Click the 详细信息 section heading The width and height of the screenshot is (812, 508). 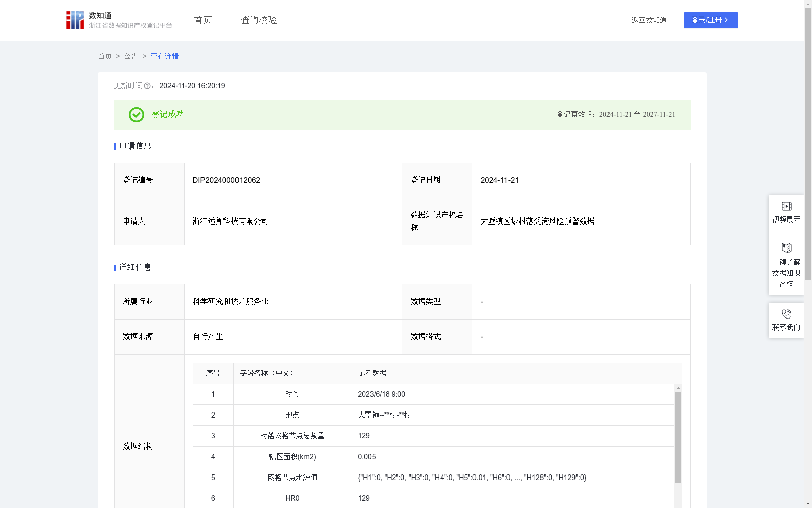[x=136, y=268]
